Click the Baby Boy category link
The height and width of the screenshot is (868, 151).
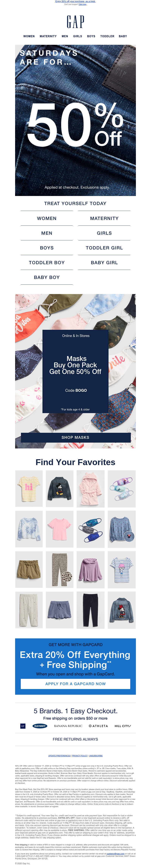[47, 277]
